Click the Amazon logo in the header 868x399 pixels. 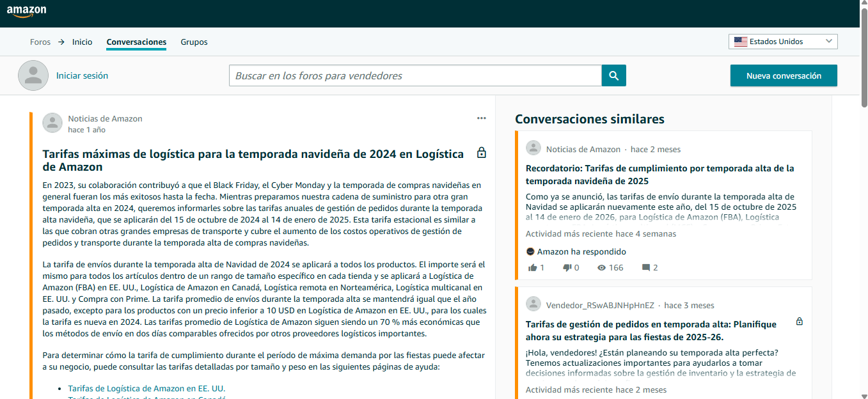point(28,12)
